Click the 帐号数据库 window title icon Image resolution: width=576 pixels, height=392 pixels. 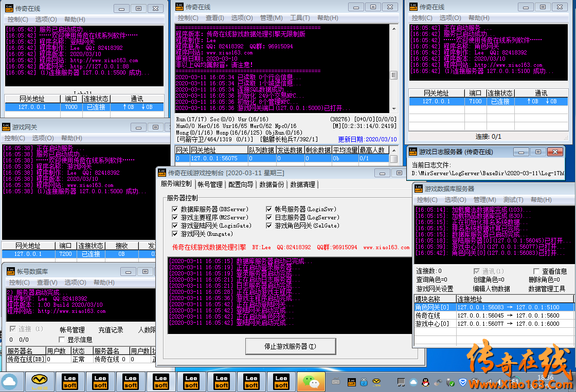tap(11, 271)
